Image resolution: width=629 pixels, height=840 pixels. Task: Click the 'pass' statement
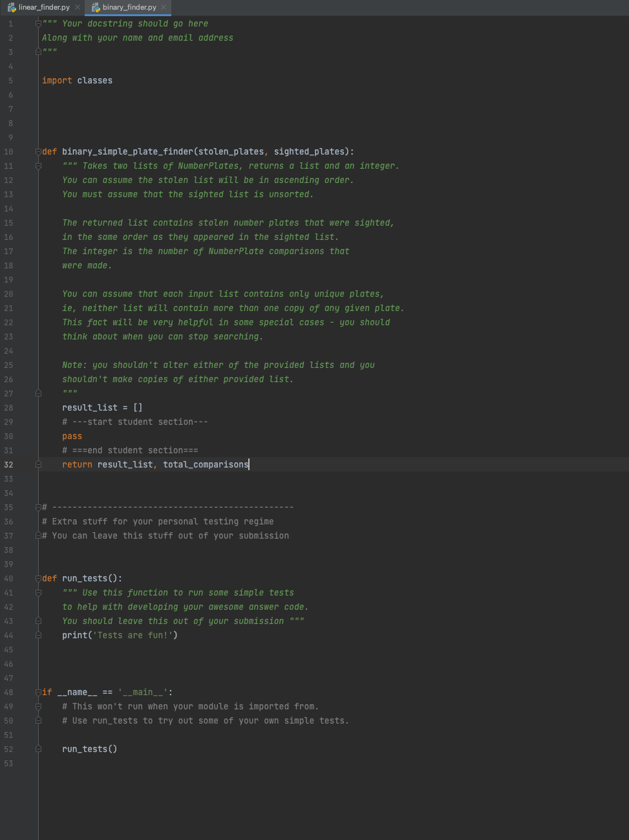pos(72,436)
